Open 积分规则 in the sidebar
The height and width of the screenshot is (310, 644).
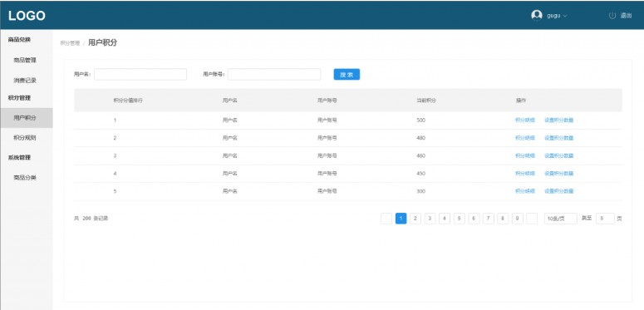click(x=25, y=138)
